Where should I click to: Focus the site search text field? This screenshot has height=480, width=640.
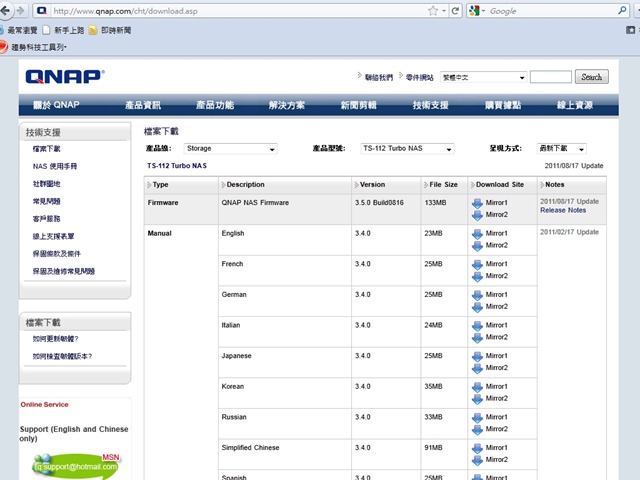tap(551, 77)
